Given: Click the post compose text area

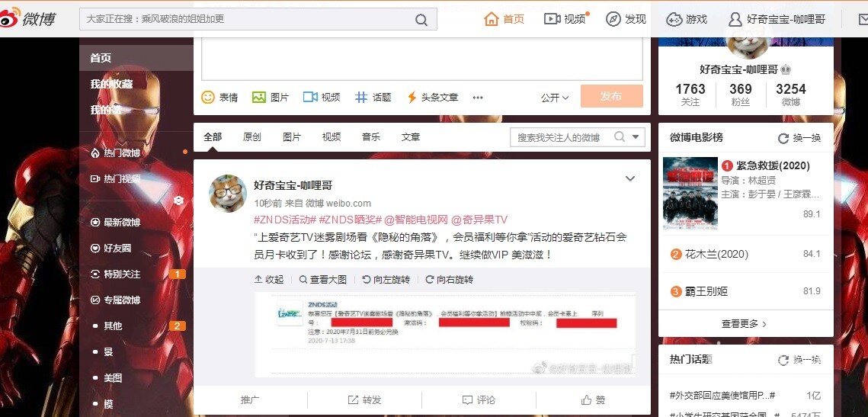Looking at the screenshot, I should coord(422,59).
